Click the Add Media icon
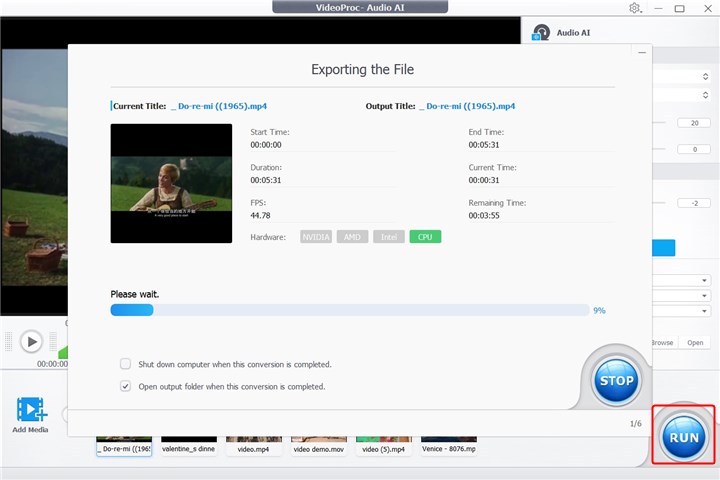Viewport: 720px width, 480px height. pyautogui.click(x=31, y=410)
